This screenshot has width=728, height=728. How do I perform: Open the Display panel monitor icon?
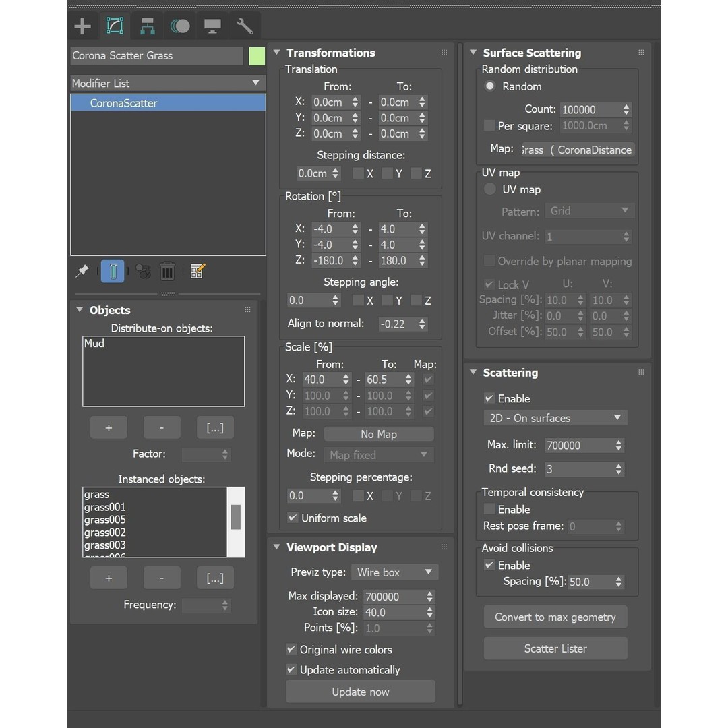212,26
